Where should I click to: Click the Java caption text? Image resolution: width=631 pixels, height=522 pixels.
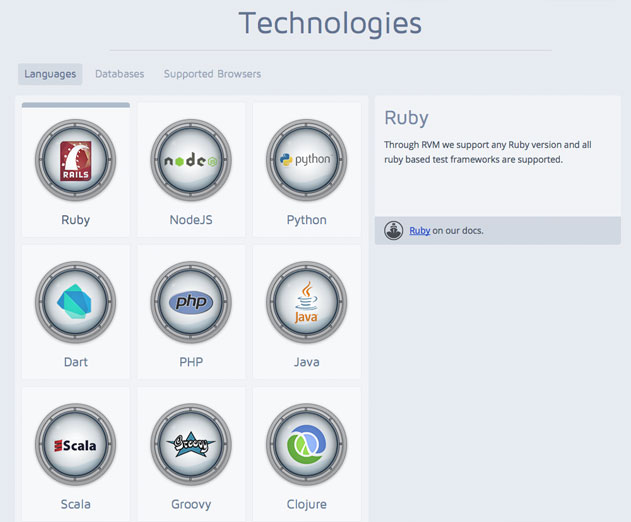(307, 362)
